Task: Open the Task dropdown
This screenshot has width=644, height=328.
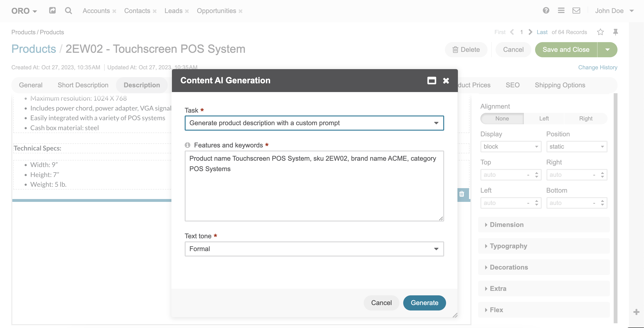Action: click(314, 123)
